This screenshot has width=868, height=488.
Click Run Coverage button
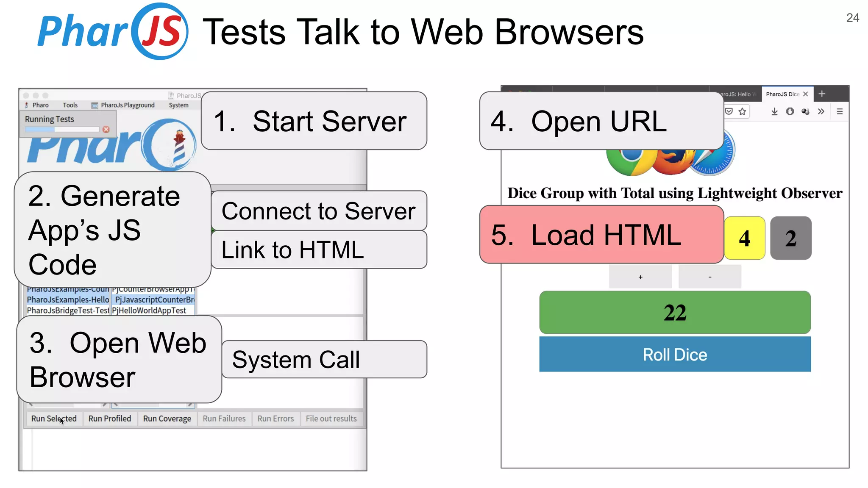167,419
